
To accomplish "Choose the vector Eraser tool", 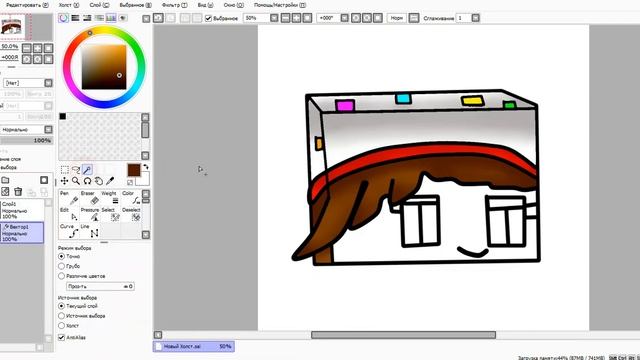I will (90, 198).
